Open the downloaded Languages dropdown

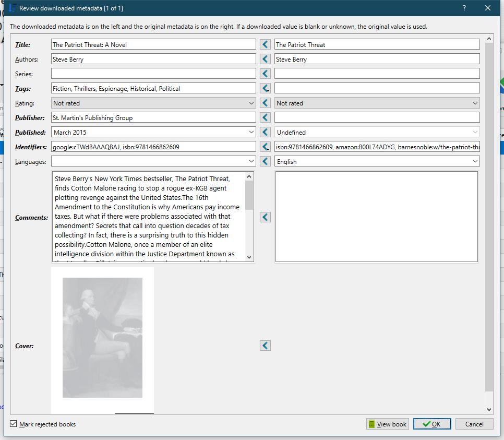251,161
